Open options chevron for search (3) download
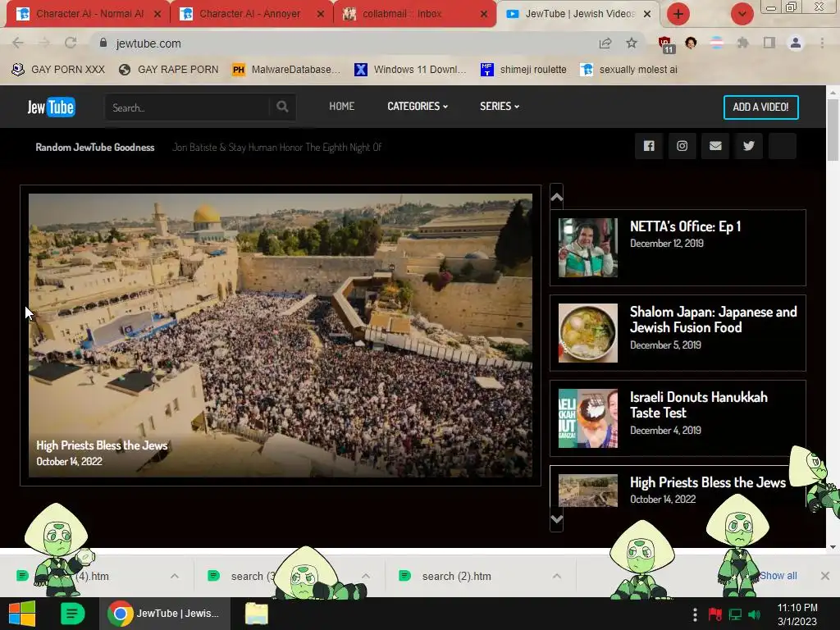Image resolution: width=840 pixels, height=630 pixels. 366,576
